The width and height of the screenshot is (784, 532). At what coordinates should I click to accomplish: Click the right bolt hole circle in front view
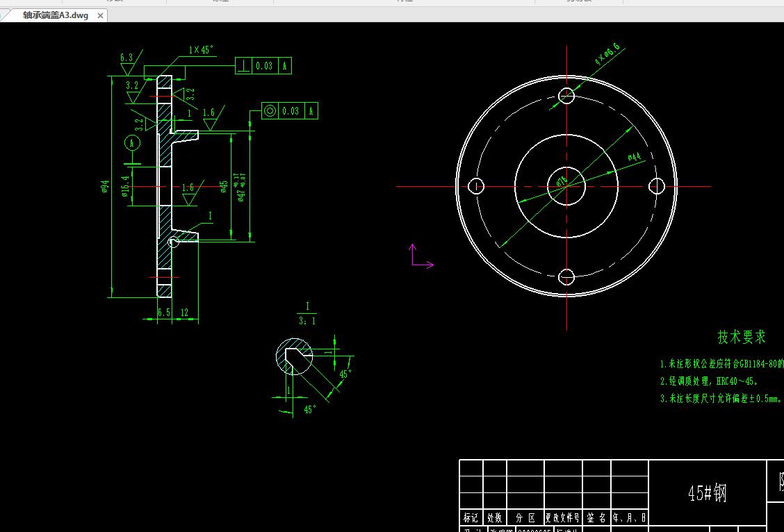coord(657,186)
